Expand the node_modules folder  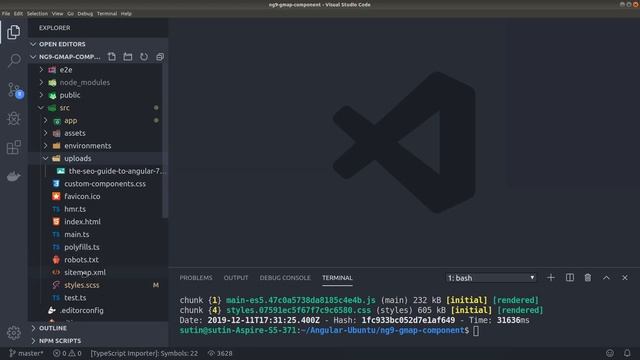(84, 82)
